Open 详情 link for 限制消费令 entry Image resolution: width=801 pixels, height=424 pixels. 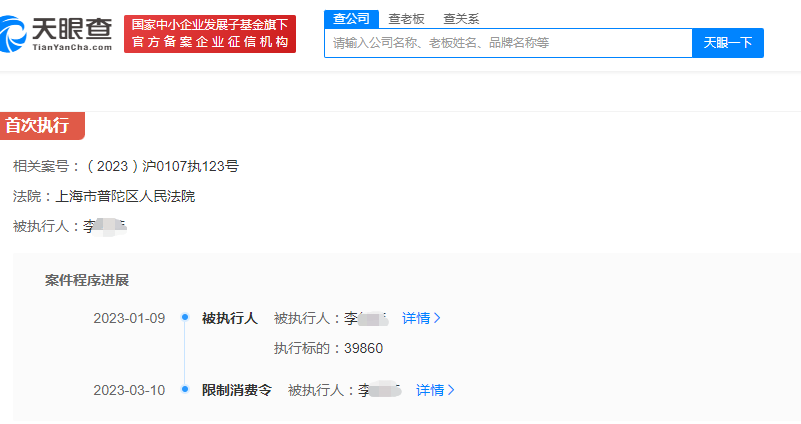pyautogui.click(x=435, y=390)
